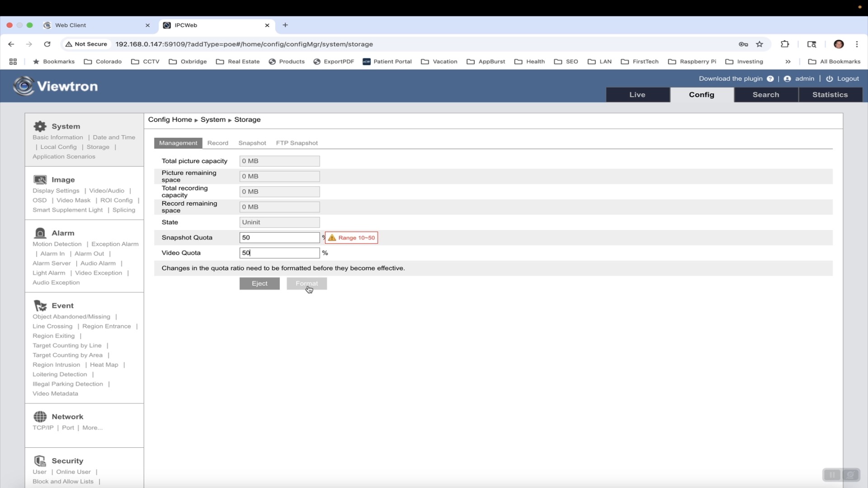
Task: Open the Chrome three-dot menu
Action: [857, 44]
